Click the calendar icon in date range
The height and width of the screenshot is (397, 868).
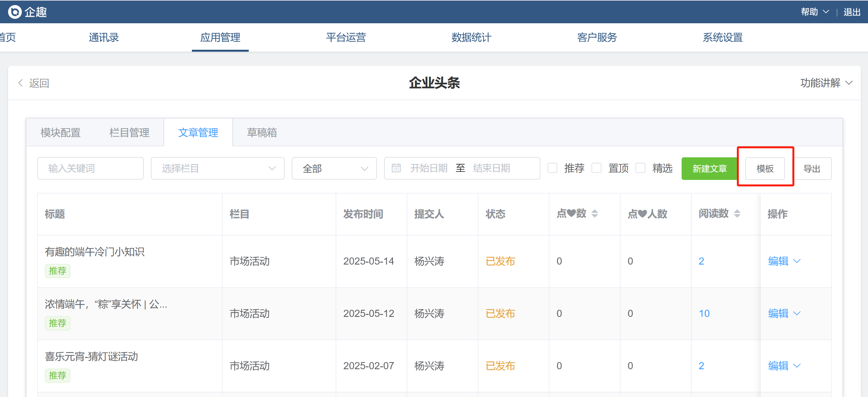coord(396,168)
